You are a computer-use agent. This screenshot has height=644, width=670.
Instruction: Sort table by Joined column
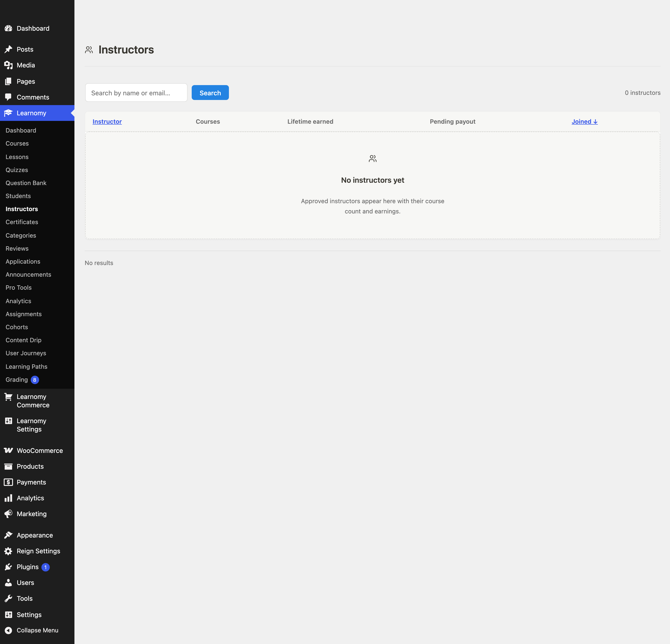[585, 122]
